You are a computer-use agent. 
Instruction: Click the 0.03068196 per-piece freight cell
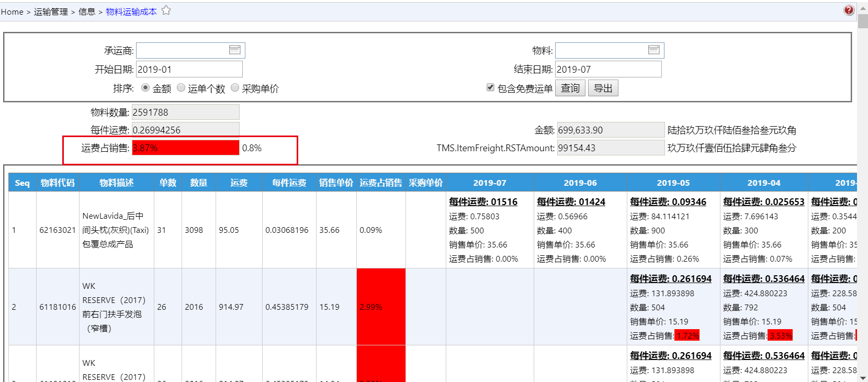click(289, 230)
